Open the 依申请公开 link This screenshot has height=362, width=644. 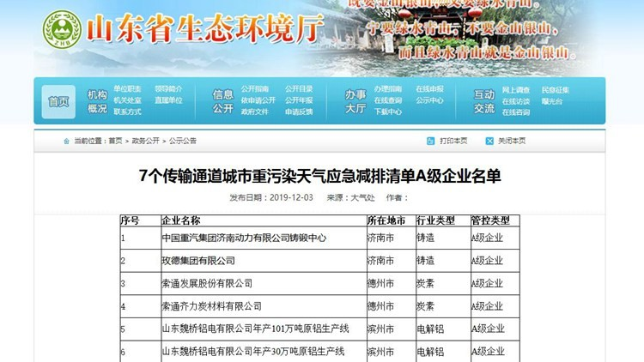coord(258,100)
